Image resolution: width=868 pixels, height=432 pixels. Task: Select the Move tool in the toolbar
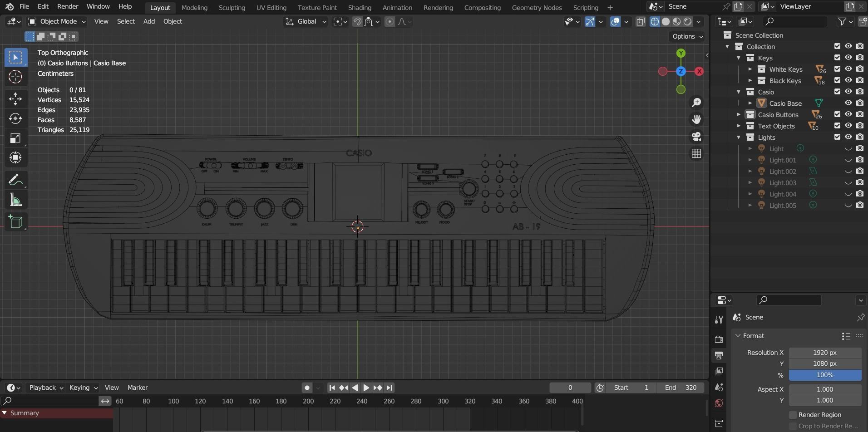pos(15,99)
